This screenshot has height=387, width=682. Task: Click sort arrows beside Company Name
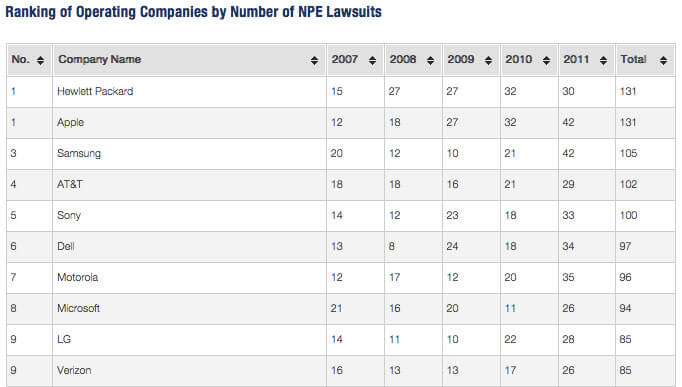(x=314, y=60)
